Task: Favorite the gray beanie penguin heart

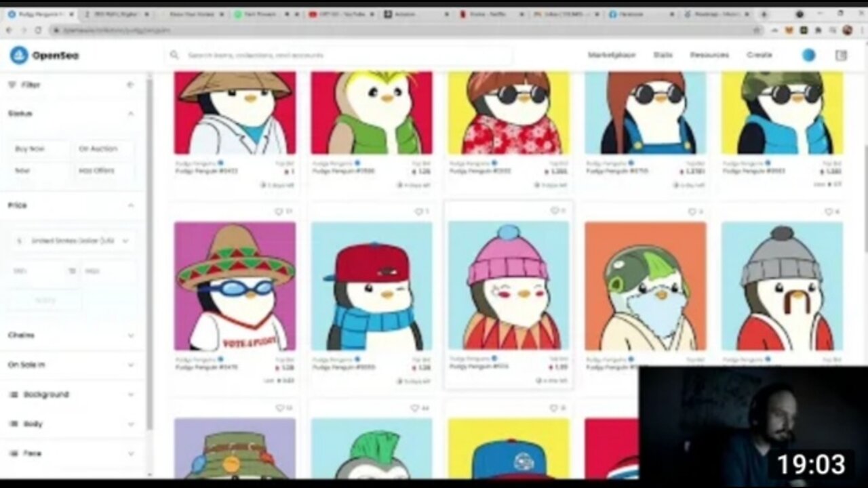Action: (x=829, y=211)
